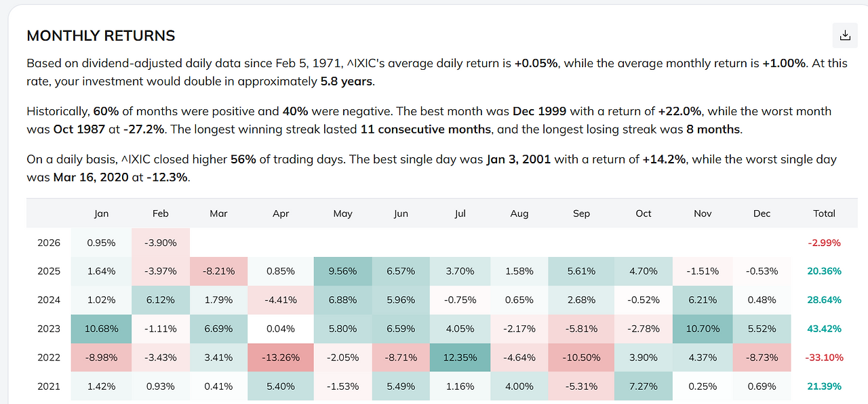Image resolution: width=868 pixels, height=404 pixels.
Task: Click the 7.27% October 2021 cell
Action: click(643, 386)
